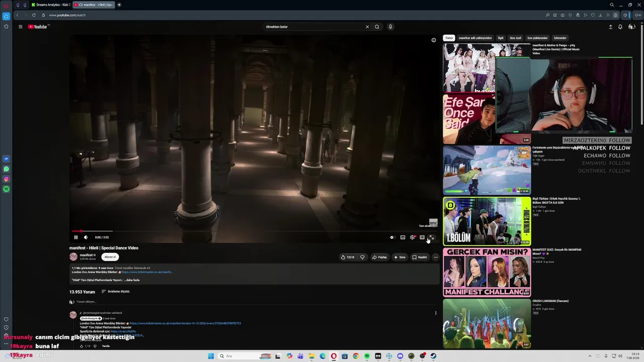The image size is (644, 362).
Task: Expand the description with "...daha fazla"
Action: [132, 280]
